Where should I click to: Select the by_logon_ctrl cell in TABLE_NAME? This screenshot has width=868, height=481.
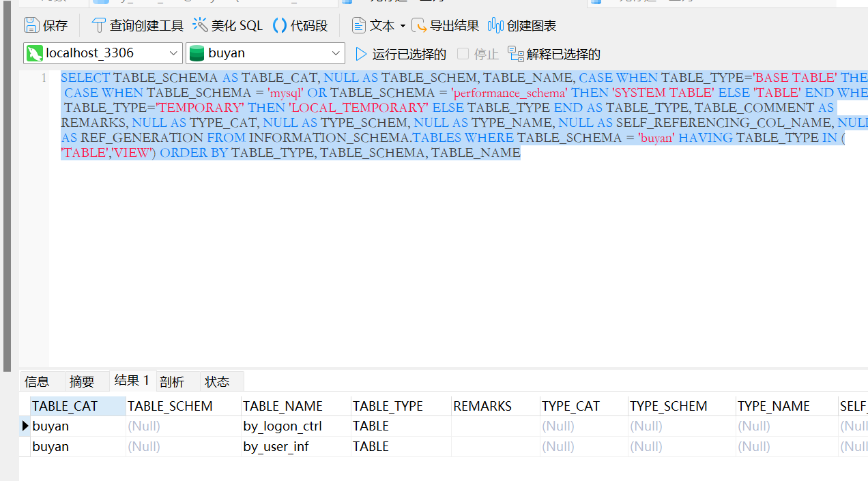[283, 426]
